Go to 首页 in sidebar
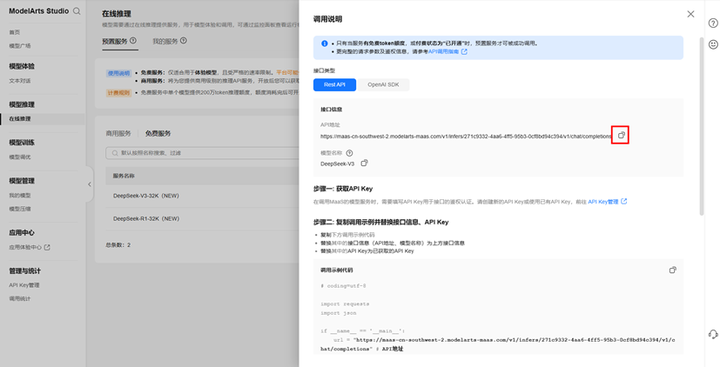 tap(15, 33)
